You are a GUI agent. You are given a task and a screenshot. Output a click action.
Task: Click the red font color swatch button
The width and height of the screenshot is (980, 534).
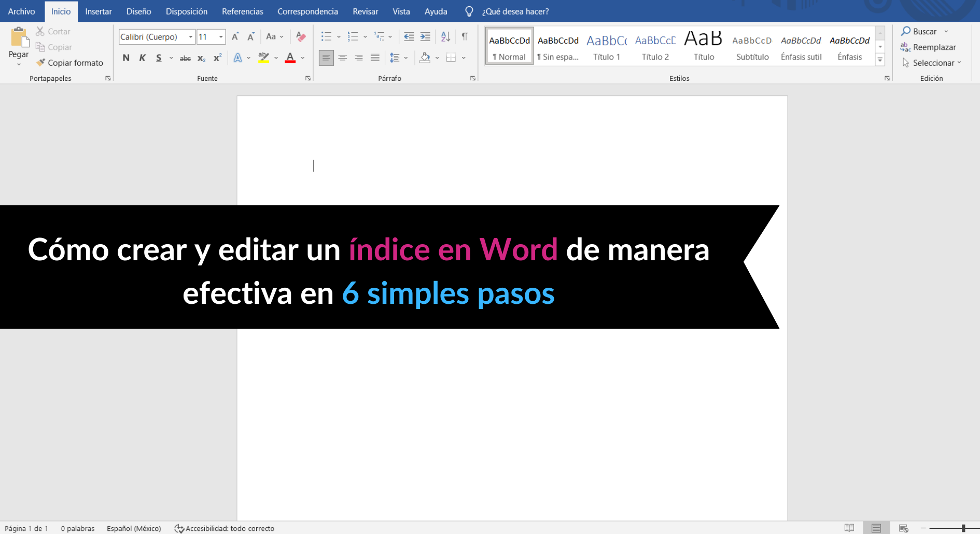pyautogui.click(x=290, y=58)
